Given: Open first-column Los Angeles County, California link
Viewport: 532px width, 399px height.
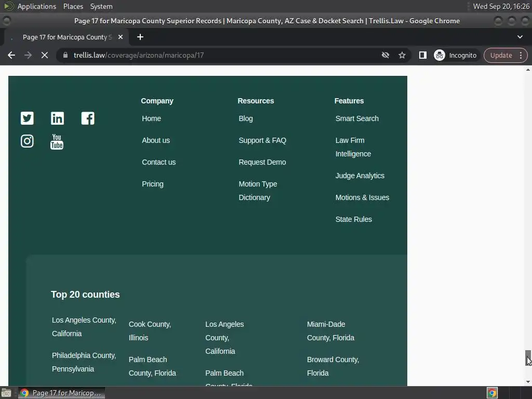Looking at the screenshot, I should click(84, 327).
